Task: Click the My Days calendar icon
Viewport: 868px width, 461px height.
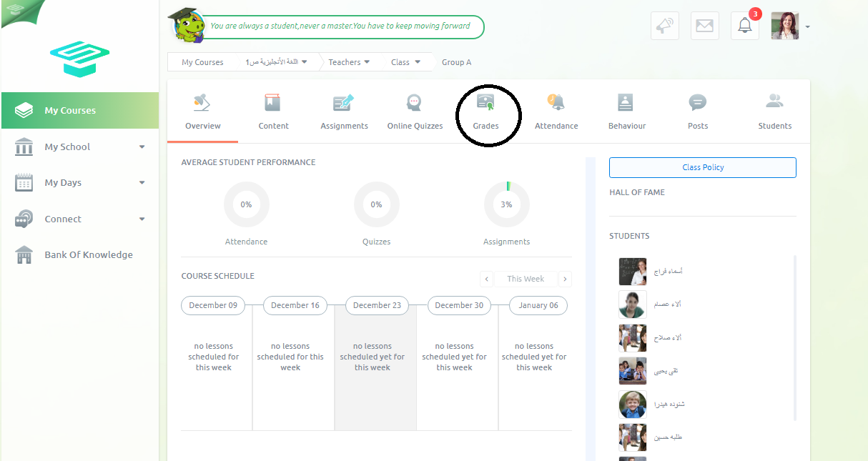Action: (24, 182)
